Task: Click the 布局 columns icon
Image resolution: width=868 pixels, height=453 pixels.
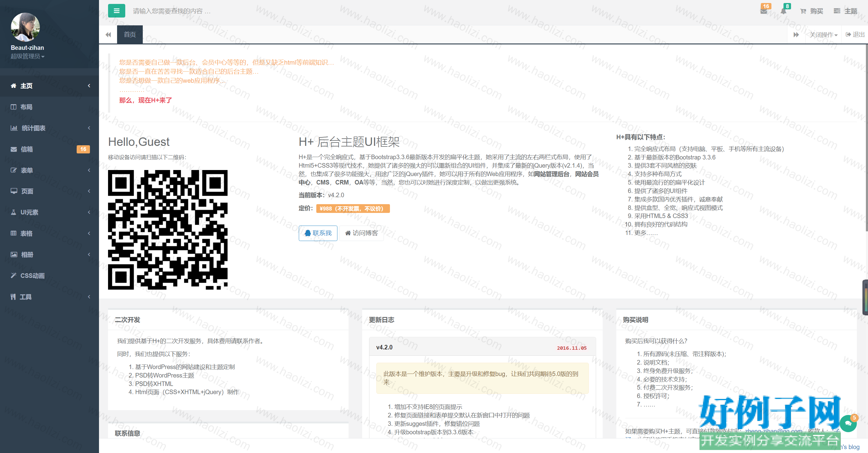Action: [x=14, y=107]
